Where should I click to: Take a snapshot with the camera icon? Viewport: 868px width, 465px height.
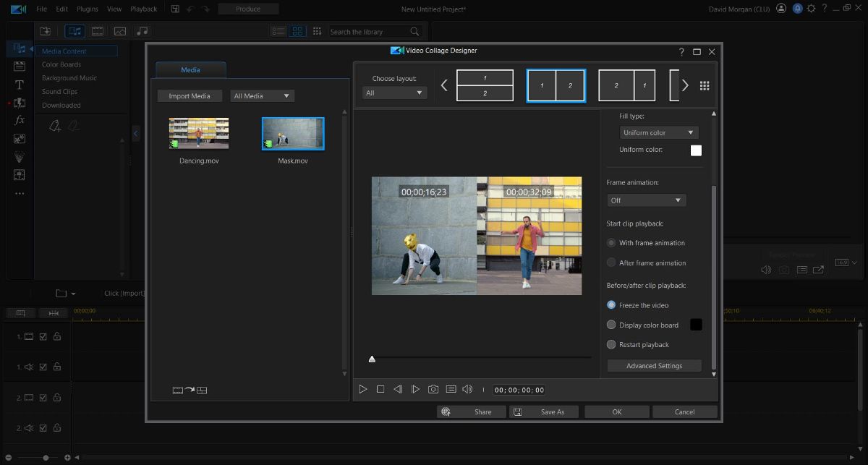click(x=433, y=389)
